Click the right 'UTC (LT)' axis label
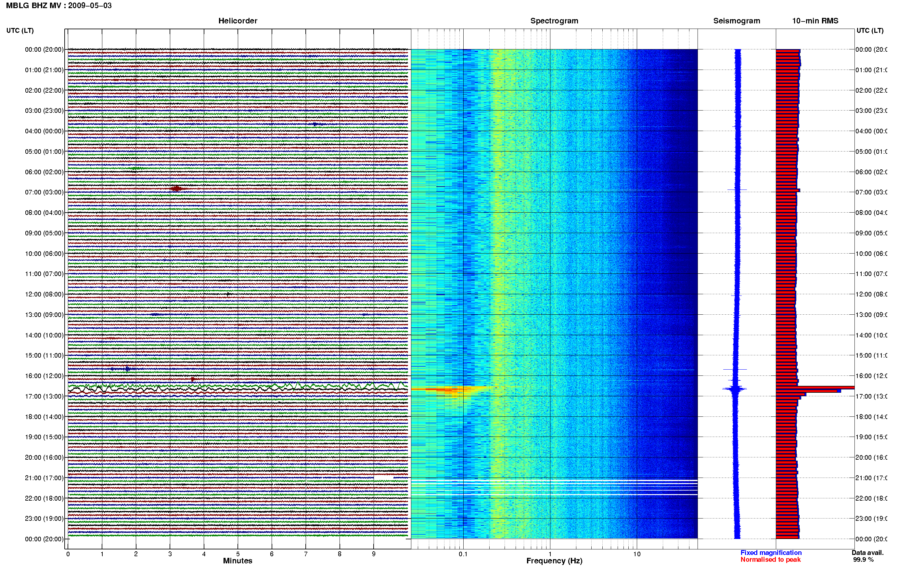The width and height of the screenshot is (924, 578). coord(870,31)
